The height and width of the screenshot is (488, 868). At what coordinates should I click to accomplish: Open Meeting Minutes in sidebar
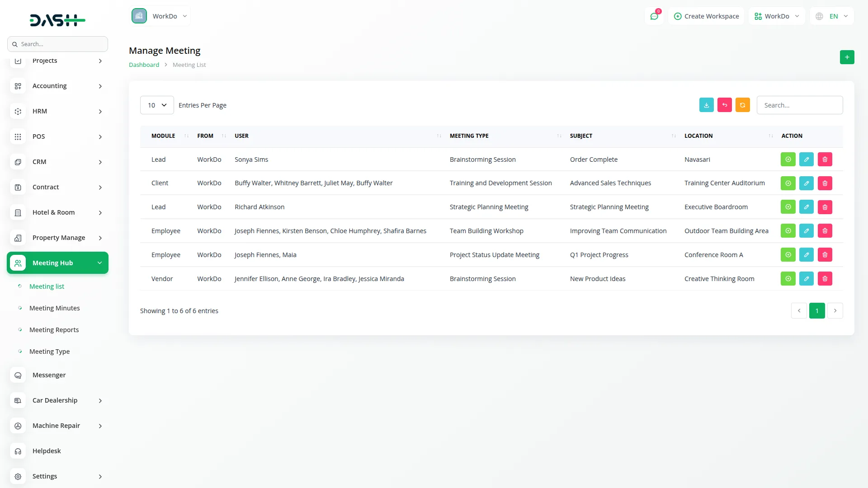(x=54, y=308)
